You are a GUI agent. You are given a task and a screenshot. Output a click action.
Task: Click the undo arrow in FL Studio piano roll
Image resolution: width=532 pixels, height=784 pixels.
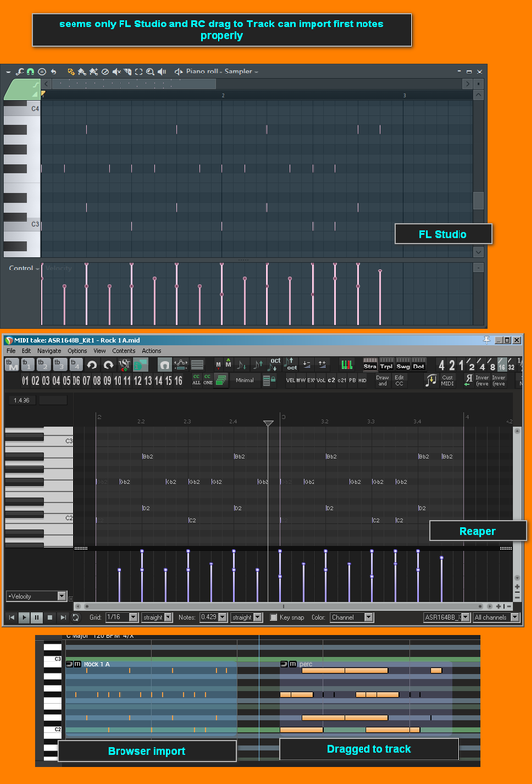tap(53, 72)
